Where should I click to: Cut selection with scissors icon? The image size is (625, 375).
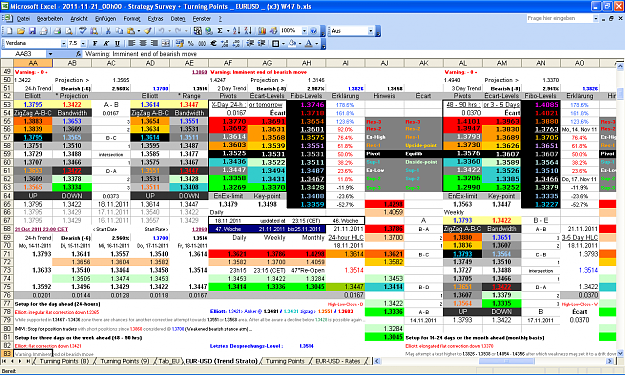[x=108, y=31]
